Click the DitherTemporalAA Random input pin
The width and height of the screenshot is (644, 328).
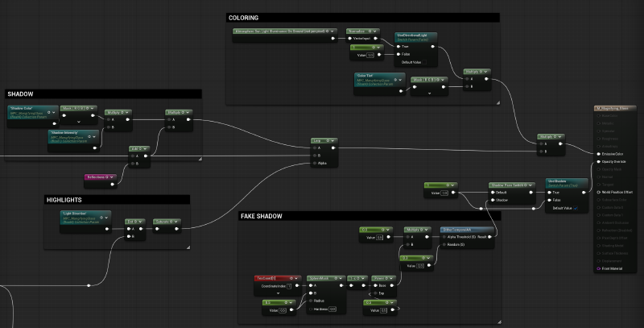coord(445,243)
